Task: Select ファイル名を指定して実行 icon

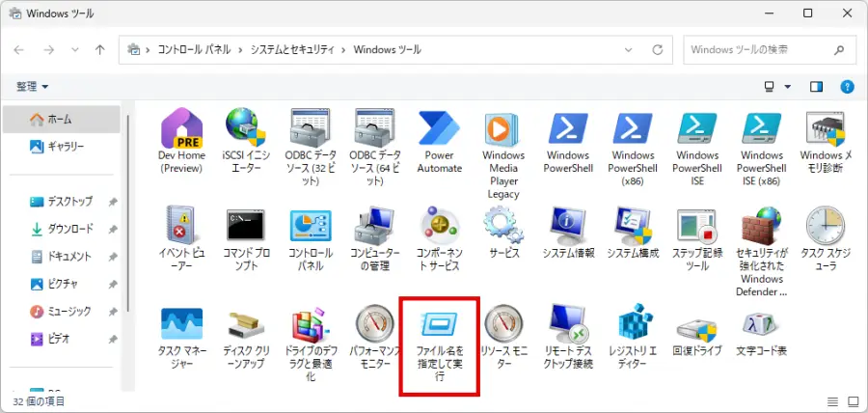Action: click(x=440, y=324)
